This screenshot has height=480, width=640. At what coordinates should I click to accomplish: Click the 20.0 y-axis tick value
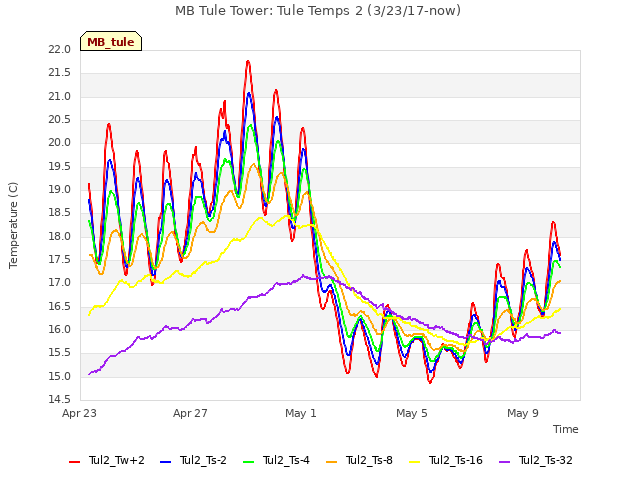point(60,143)
